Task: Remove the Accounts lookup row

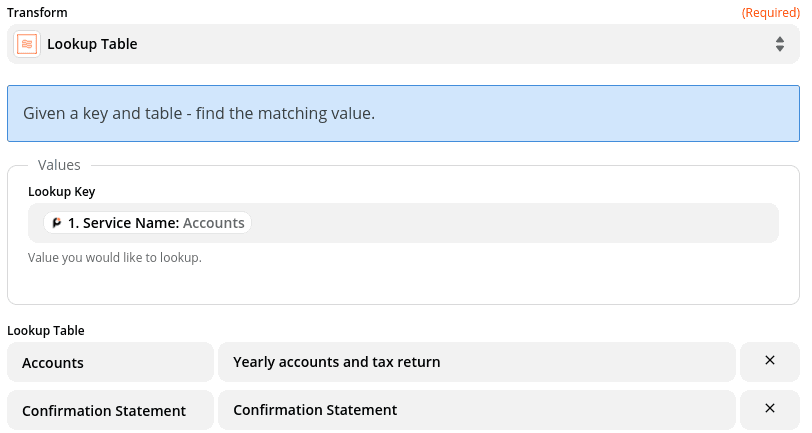Action: pyautogui.click(x=769, y=361)
